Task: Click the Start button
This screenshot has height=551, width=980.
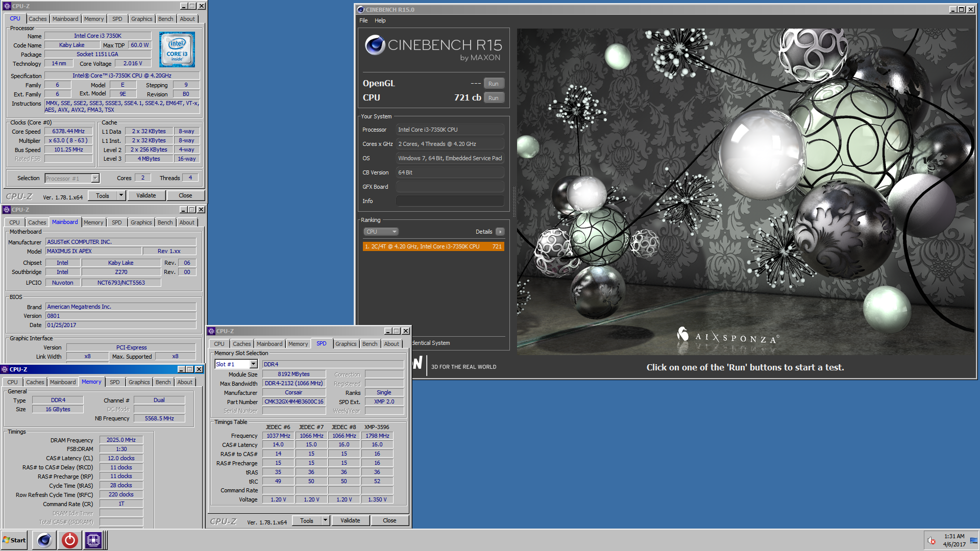Action: coord(14,540)
